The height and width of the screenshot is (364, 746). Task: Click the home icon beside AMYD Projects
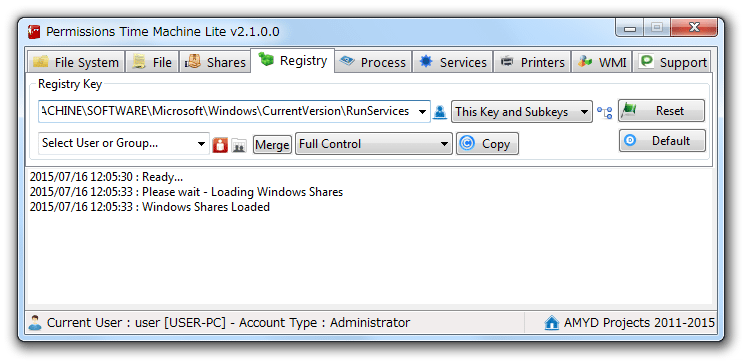(x=551, y=323)
